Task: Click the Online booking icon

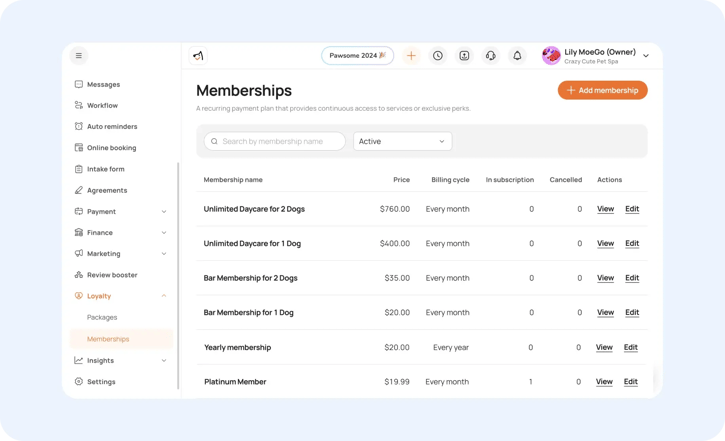Action: pos(79,147)
